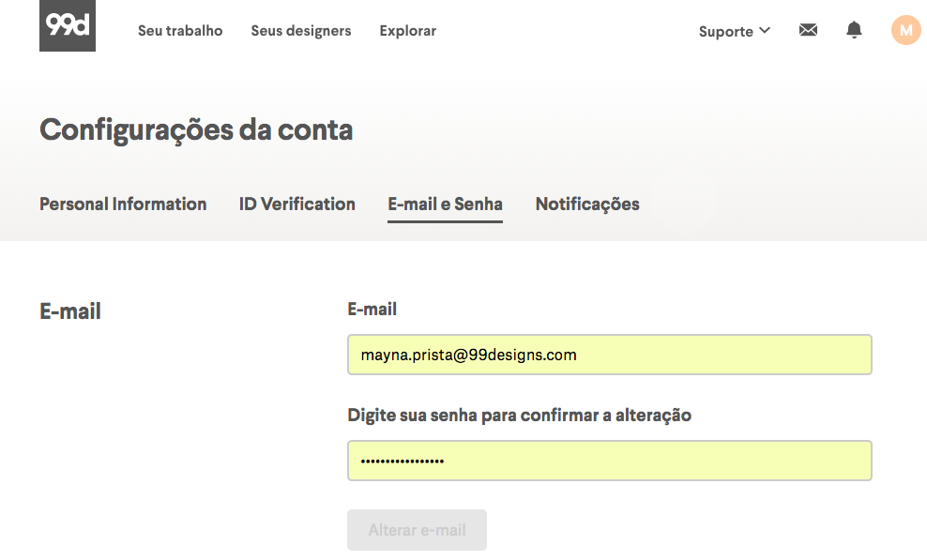Open the Seus designers page
The height and width of the screenshot is (560, 927).
(x=301, y=31)
